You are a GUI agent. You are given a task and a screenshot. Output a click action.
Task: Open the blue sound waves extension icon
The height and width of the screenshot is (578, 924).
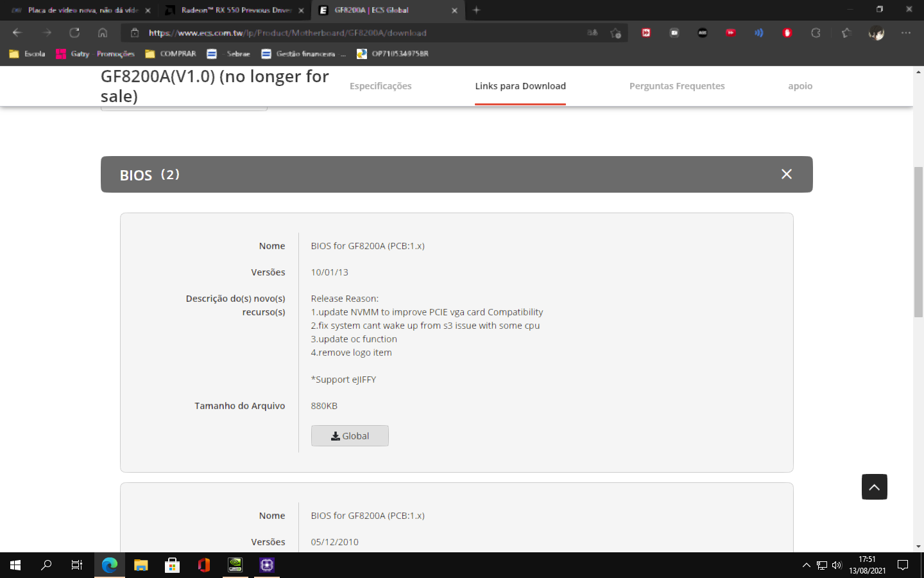[x=759, y=33]
